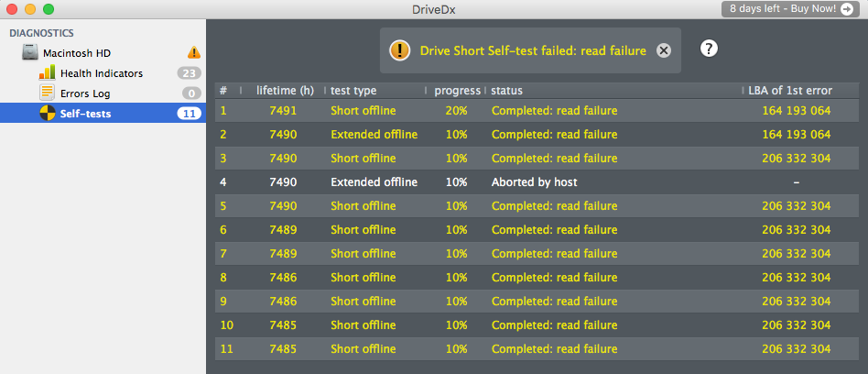Click the alert exclamation icon in the notification
This screenshot has height=374, width=868.
400,51
